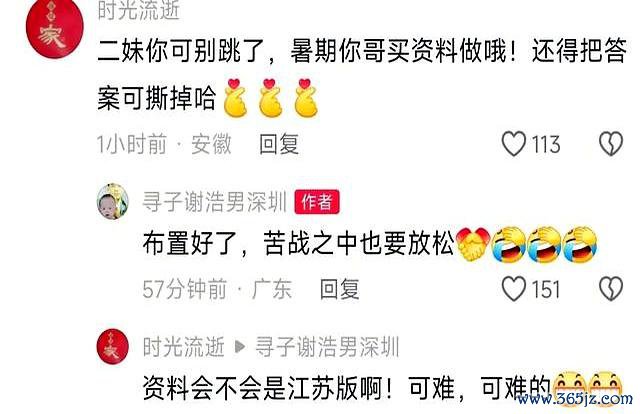This screenshot has width=640, height=414.
Task: Open 时光流逝 username at top comment
Action: click(139, 10)
